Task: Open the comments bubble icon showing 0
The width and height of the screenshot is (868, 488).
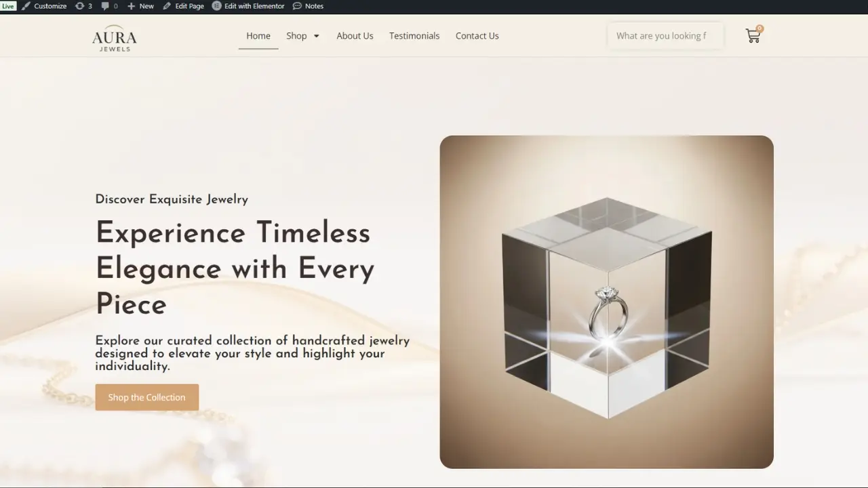Action: [x=105, y=6]
